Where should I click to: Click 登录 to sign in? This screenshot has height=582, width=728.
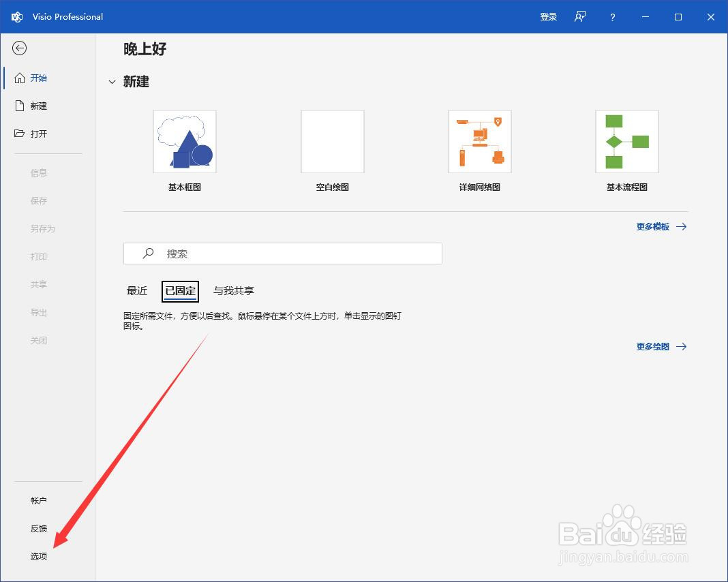point(548,17)
